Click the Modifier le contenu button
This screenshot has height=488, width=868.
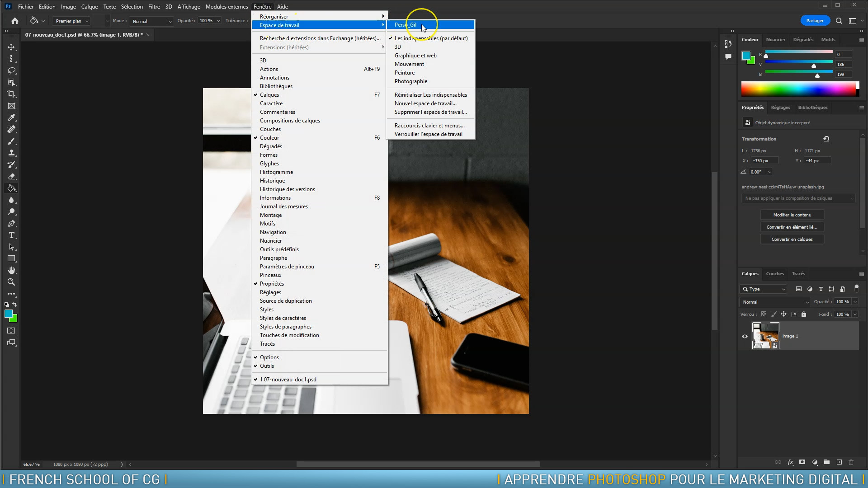792,215
